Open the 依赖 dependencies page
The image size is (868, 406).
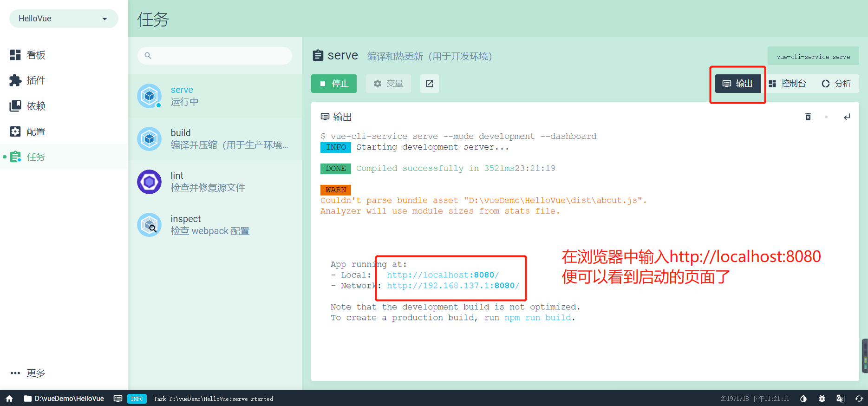[x=64, y=106]
